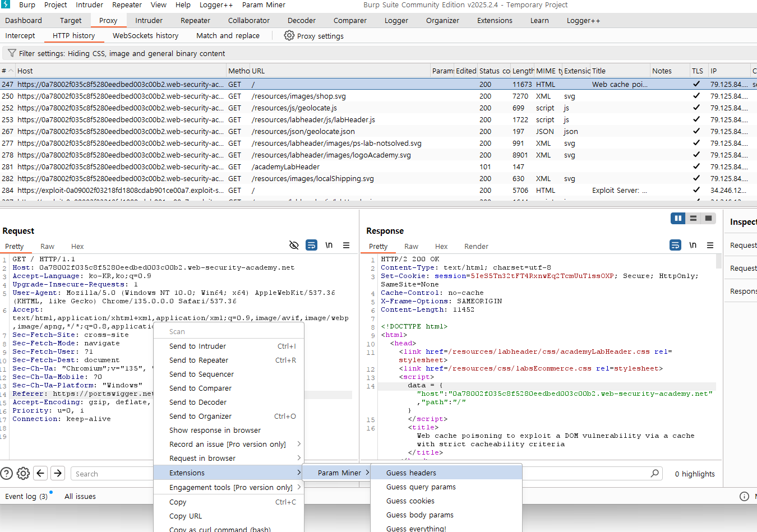The height and width of the screenshot is (532, 757).
Task: Open Event log (3) in status bar
Action: pos(26,496)
